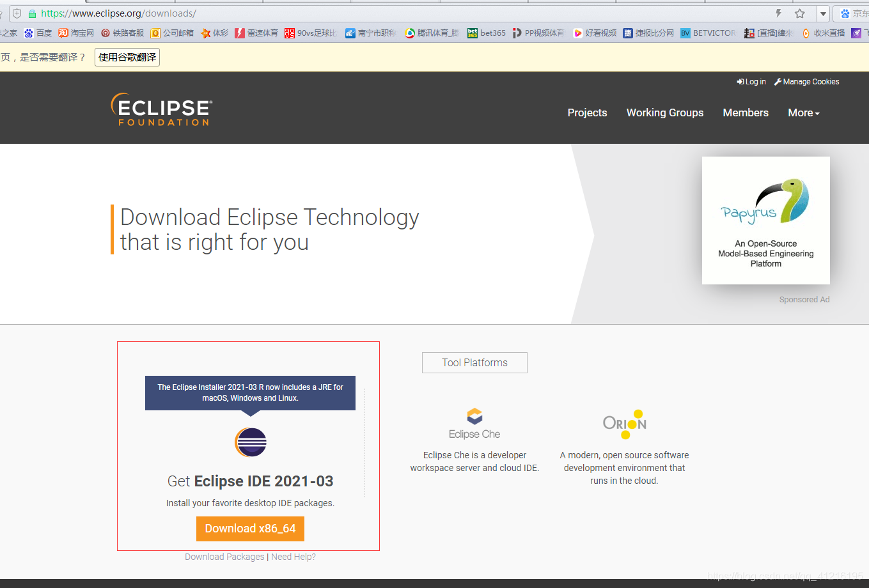
Task: Open the 好看视频 bookmark
Action: 595,33
